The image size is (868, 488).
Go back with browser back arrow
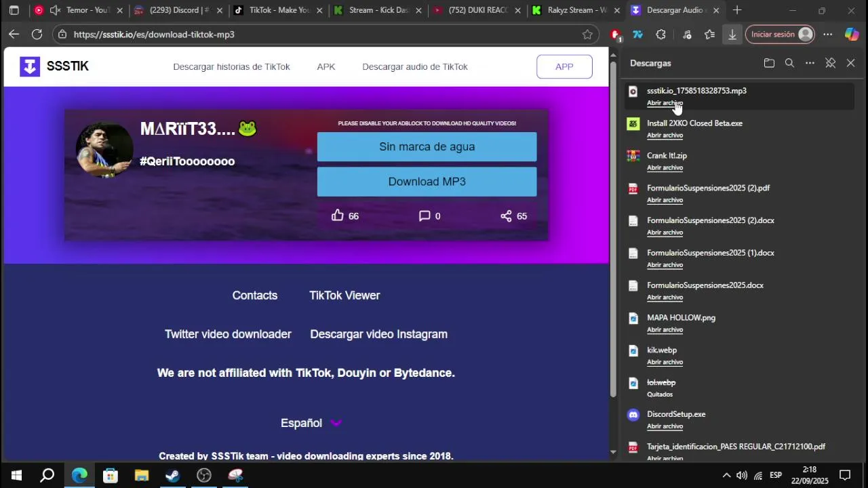[14, 34]
